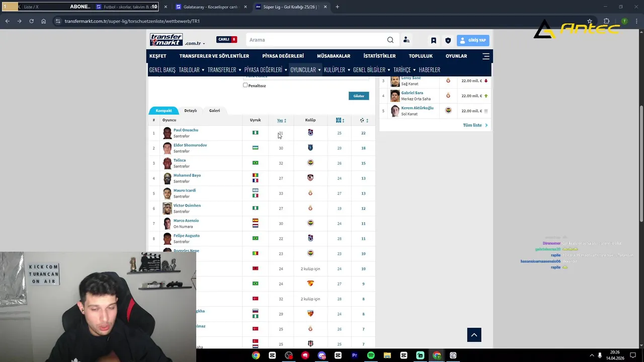Image resolution: width=644 pixels, height=362 pixels.
Task: Open the CANLI live scores badge
Action: 226,40
